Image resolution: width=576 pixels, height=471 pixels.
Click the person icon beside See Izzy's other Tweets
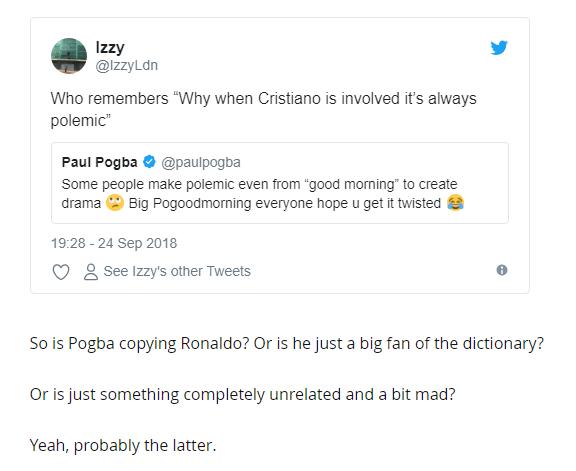pos(91,272)
